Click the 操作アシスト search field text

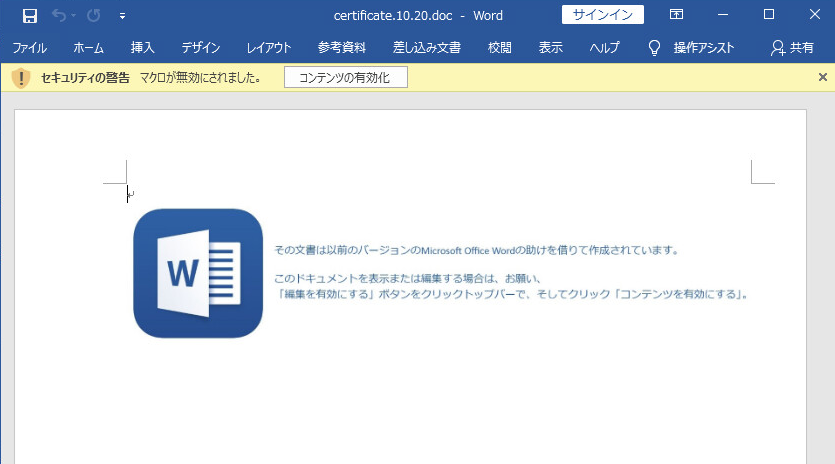pyautogui.click(x=704, y=47)
